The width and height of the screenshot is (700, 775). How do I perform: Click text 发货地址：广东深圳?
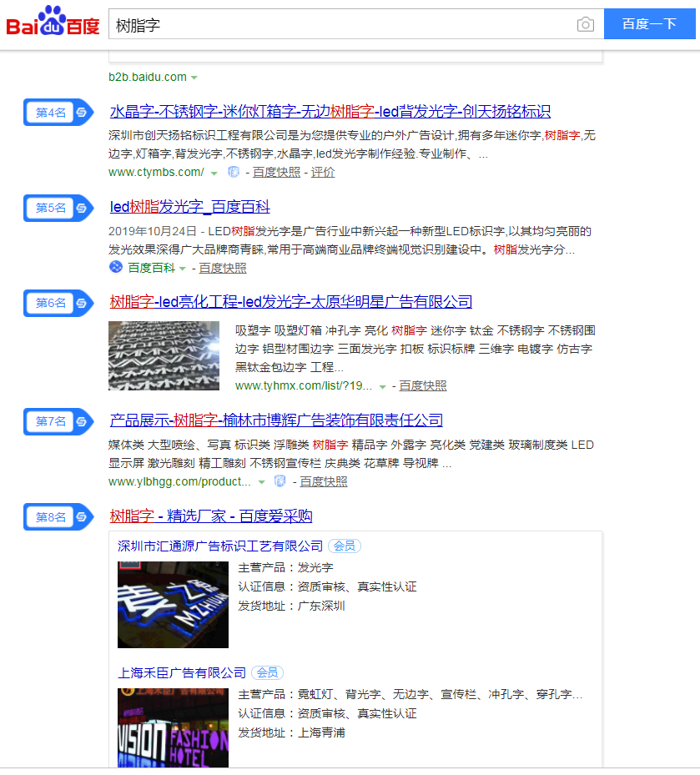tap(292, 606)
